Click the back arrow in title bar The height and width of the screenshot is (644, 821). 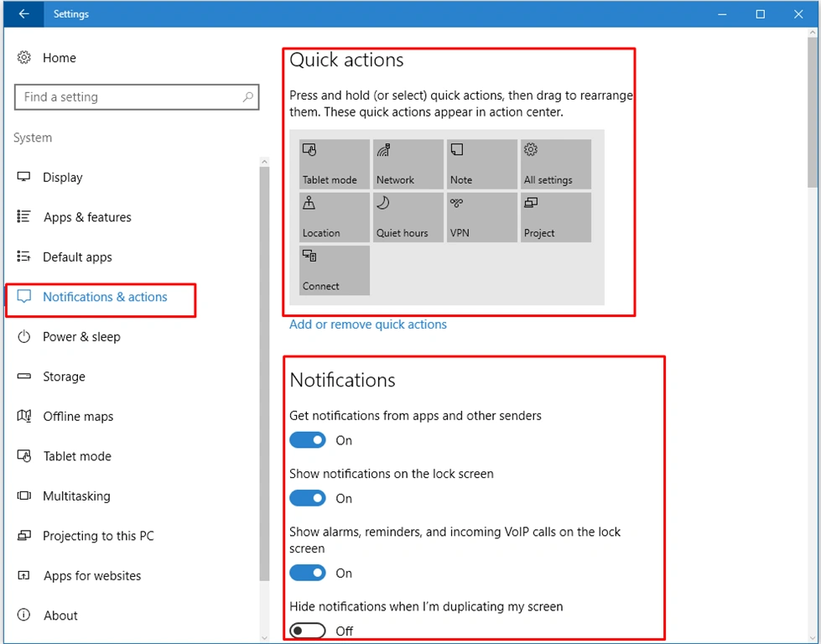tap(23, 14)
